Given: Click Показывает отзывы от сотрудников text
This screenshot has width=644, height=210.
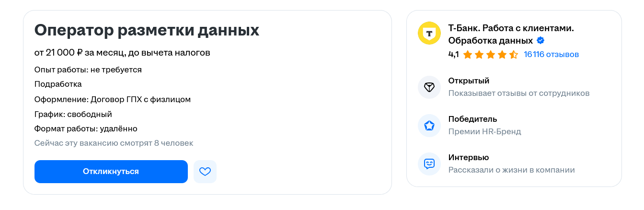Looking at the screenshot, I should [x=518, y=93].
